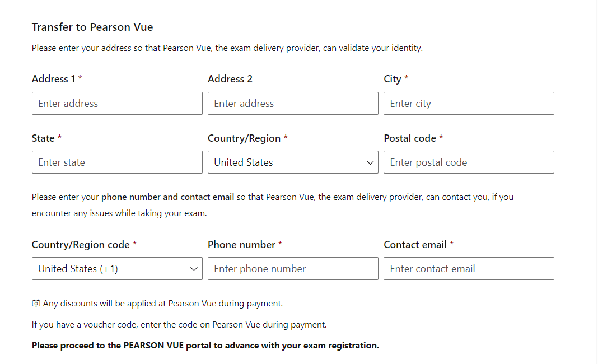Click the Address 2 text box
This screenshot has width=598, height=364.
[x=293, y=104]
